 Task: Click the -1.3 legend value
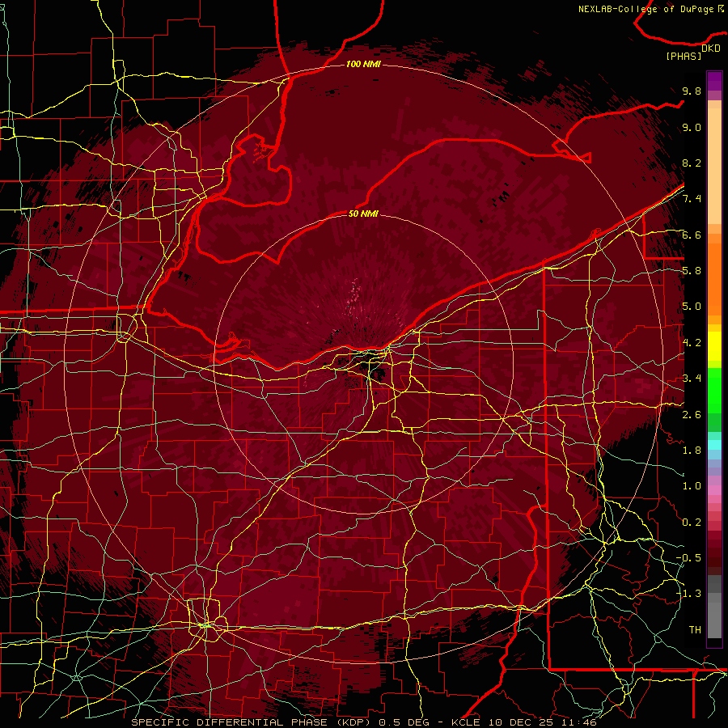click(688, 594)
